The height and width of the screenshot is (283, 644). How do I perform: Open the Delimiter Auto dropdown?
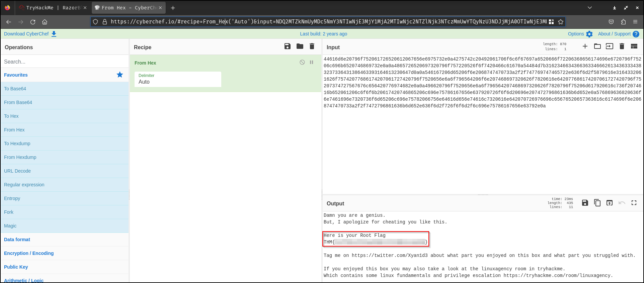[x=178, y=79]
